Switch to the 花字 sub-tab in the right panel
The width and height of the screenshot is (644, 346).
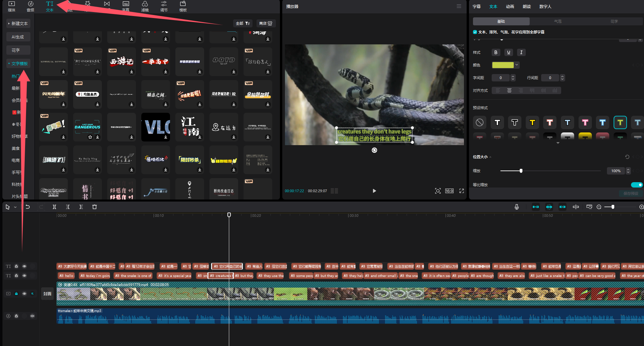pyautogui.click(x=614, y=21)
